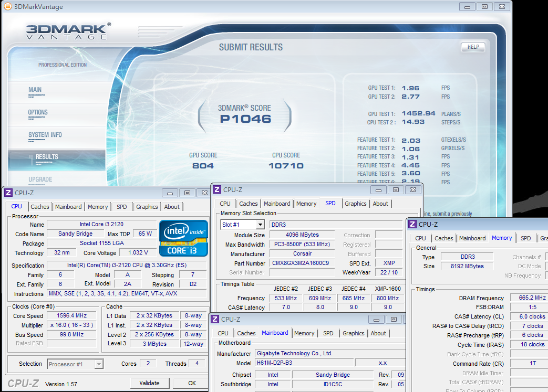548x392 pixels.
Task: Open the MAIN section in 3DMark sidebar
Action: click(x=35, y=90)
